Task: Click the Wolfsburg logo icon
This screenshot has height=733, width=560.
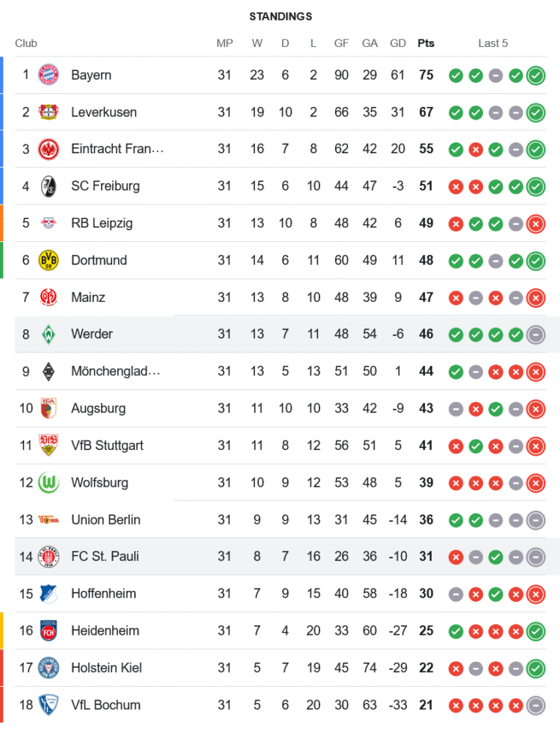Action: pos(48,482)
